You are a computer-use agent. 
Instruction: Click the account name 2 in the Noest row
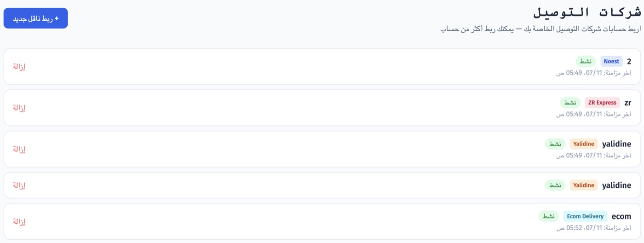(x=629, y=62)
